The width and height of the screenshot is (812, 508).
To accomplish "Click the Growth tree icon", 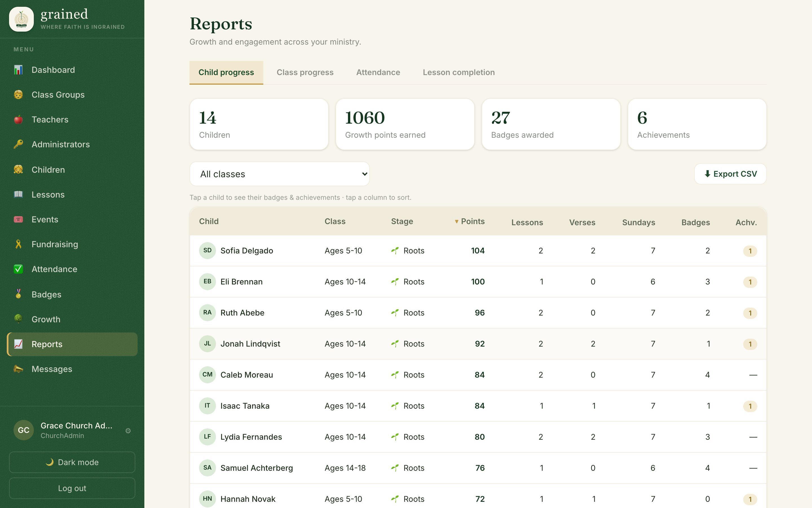I will coord(18,319).
